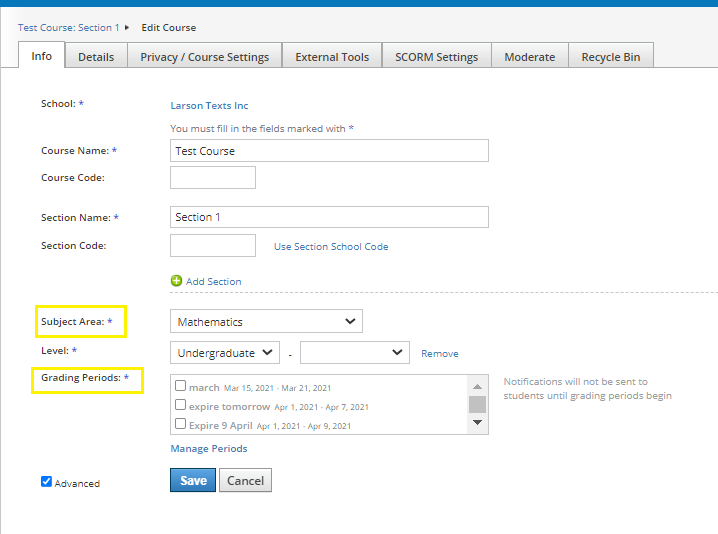Enable the Expire 9 April checkbox

tap(180, 424)
